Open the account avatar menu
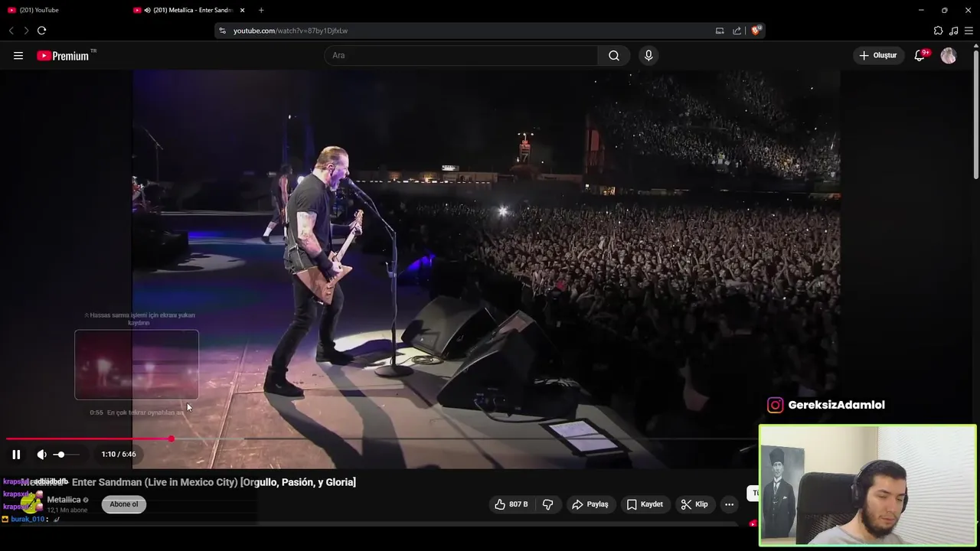 (949, 55)
